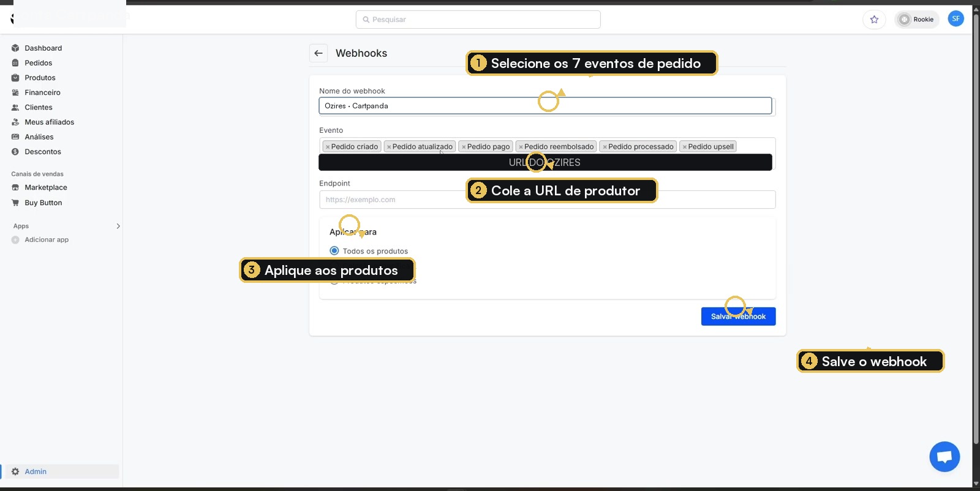Click the star favorites icon in the header
Image resolution: width=980 pixels, height=491 pixels.
tap(874, 20)
